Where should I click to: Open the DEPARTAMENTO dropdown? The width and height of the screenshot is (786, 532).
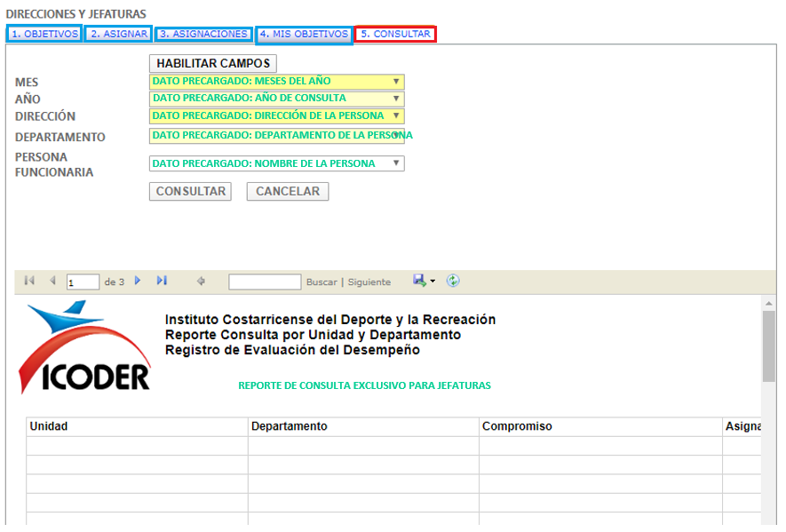coord(277,136)
